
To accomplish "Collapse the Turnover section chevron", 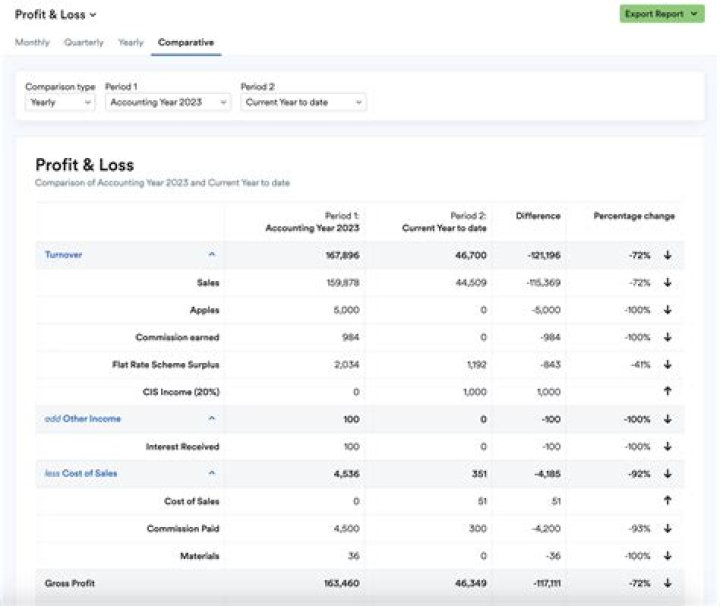I will [211, 255].
